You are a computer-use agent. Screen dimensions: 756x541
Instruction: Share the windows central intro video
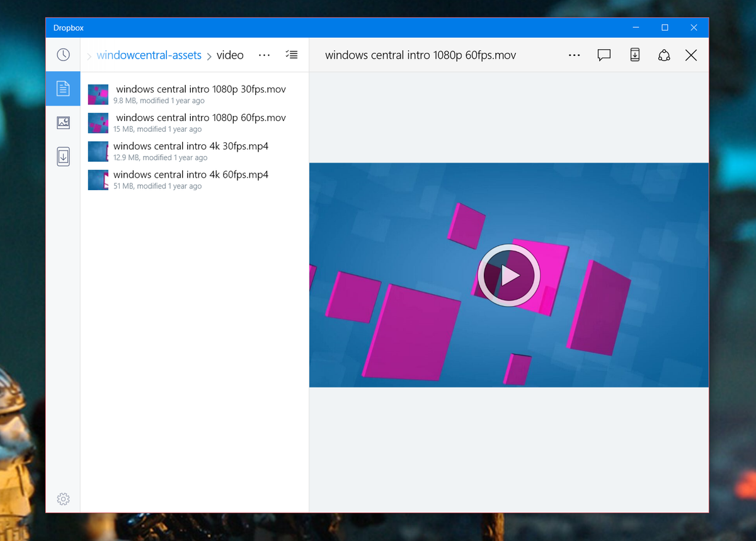[x=664, y=55]
